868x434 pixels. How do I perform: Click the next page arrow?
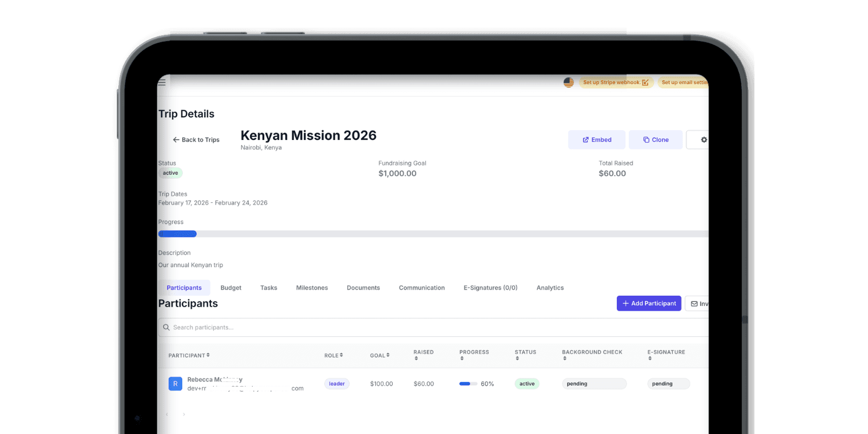184,414
